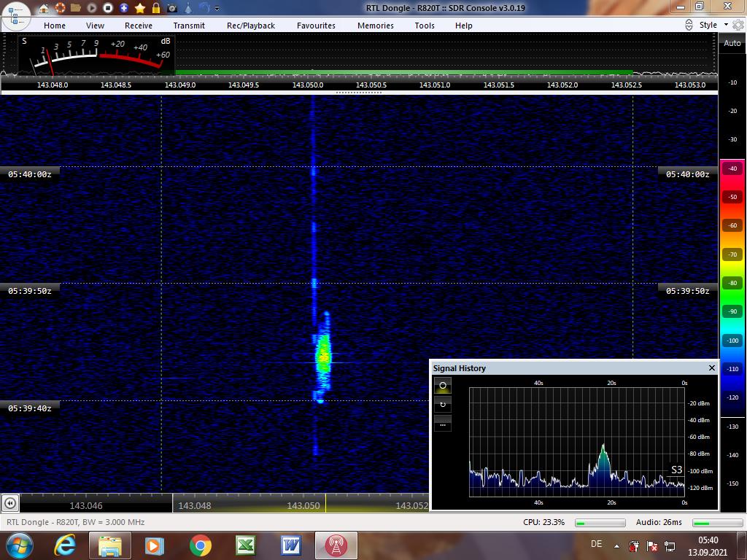Click the 143.052.5 frequency scale label
This screenshot has width=747, height=560.
[626, 85]
